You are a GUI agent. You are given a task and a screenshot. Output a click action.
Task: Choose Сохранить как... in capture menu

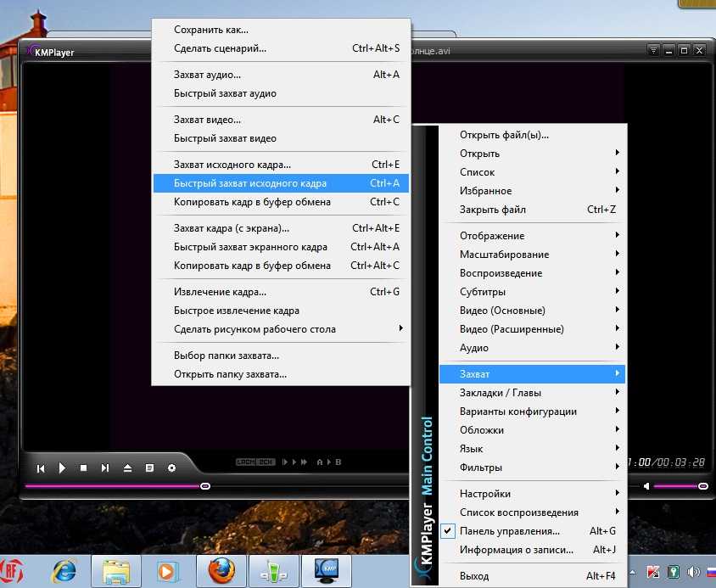tap(281, 30)
